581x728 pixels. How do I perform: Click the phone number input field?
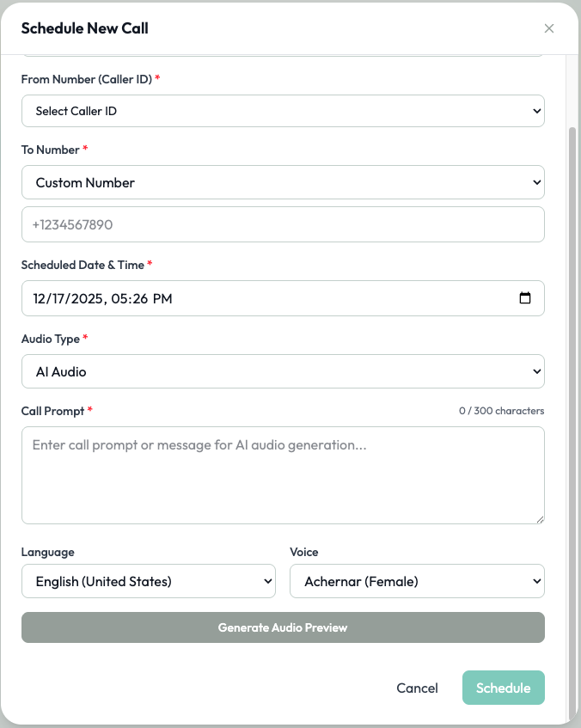pos(283,224)
